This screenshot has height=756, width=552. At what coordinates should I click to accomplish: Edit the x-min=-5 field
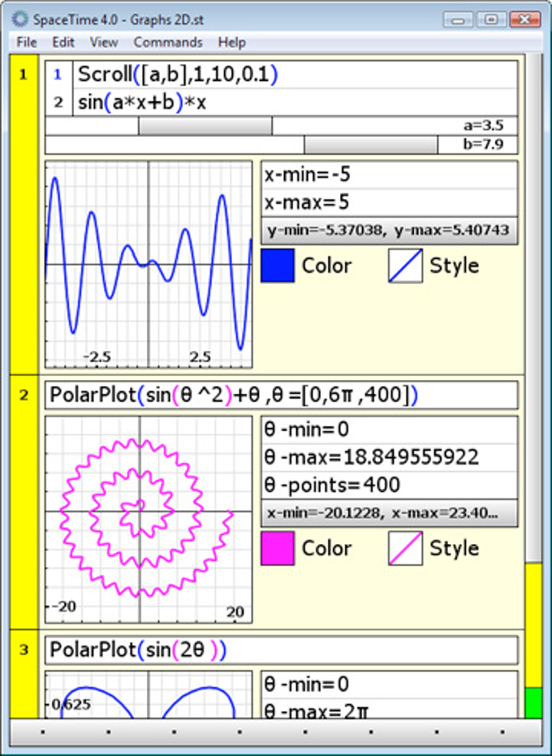point(389,175)
